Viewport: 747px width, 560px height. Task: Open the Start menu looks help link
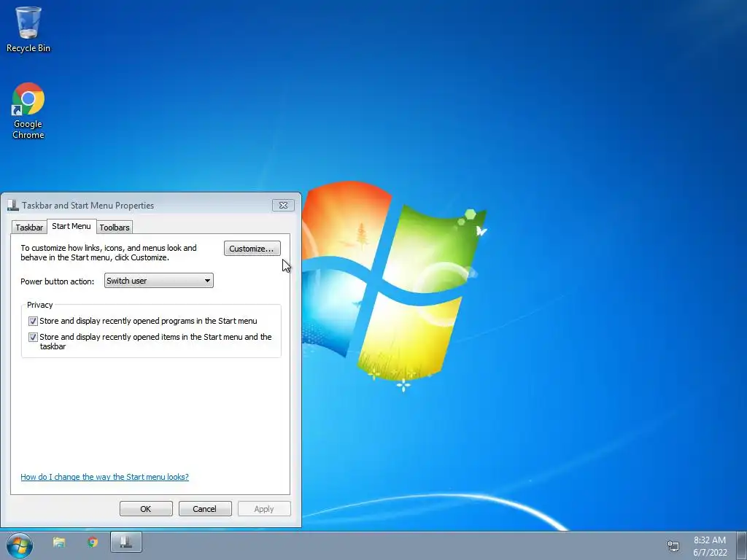pyautogui.click(x=105, y=477)
